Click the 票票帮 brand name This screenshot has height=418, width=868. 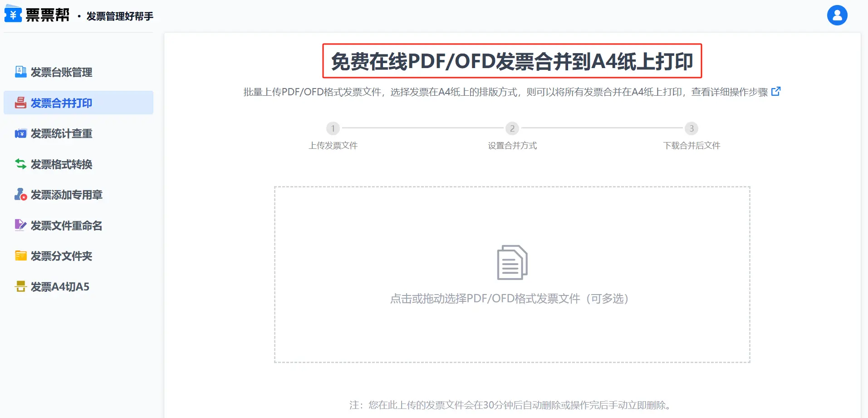click(x=48, y=15)
